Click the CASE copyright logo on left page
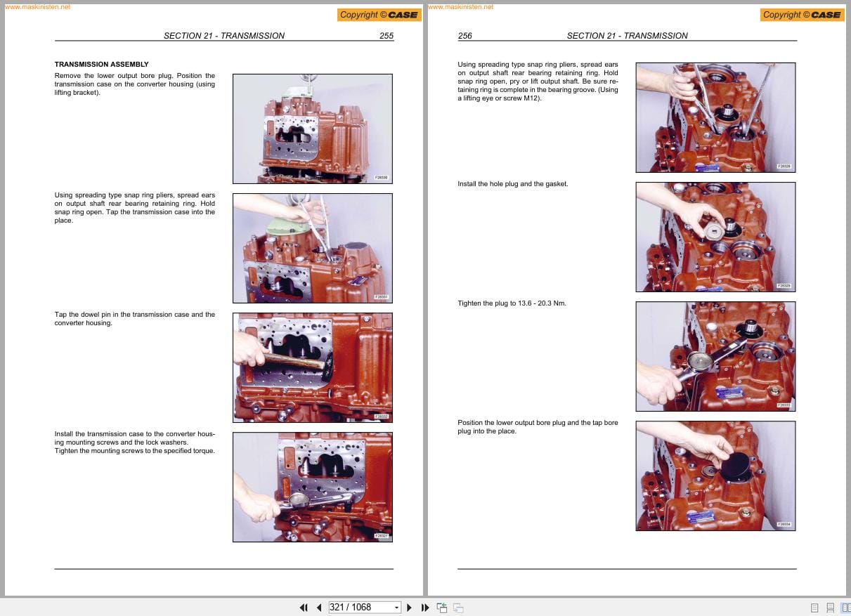Image resolution: width=851 pixels, height=616 pixels. click(x=379, y=14)
